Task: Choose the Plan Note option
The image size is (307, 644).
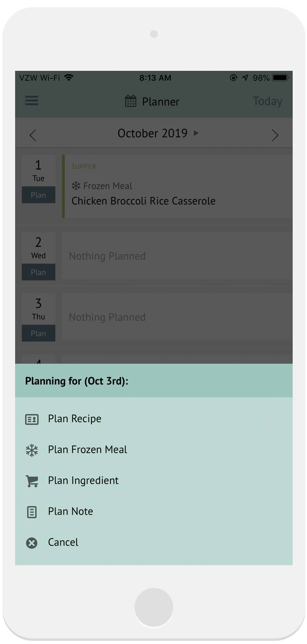Action: point(70,512)
